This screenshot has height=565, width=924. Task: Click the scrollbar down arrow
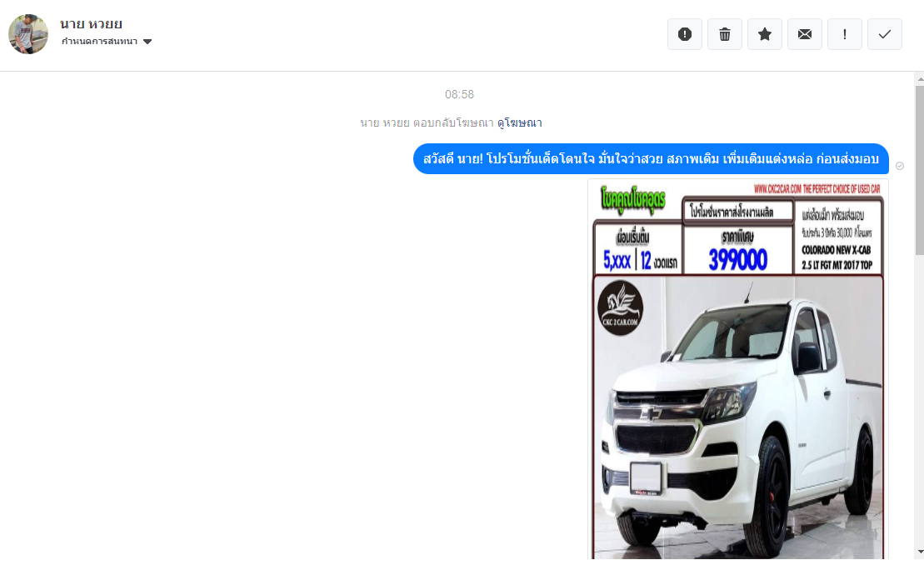point(920,552)
